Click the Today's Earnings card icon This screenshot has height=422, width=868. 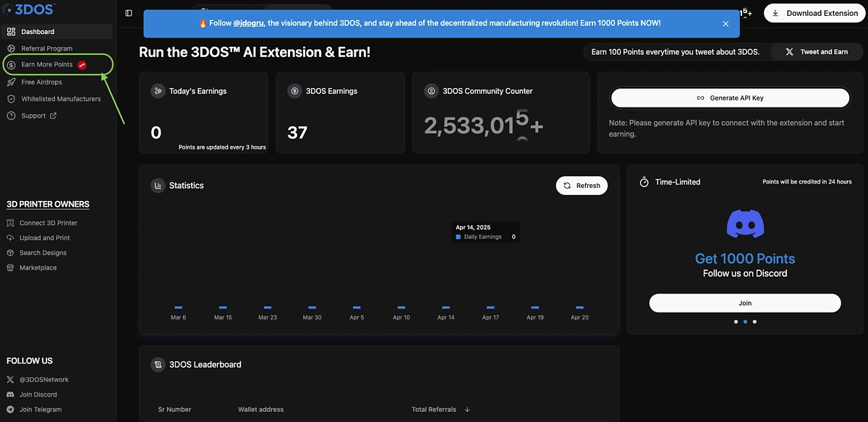(158, 91)
